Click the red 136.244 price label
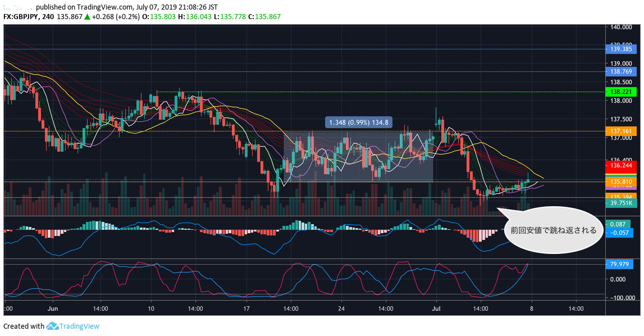This screenshot has height=336, width=644. point(621,165)
